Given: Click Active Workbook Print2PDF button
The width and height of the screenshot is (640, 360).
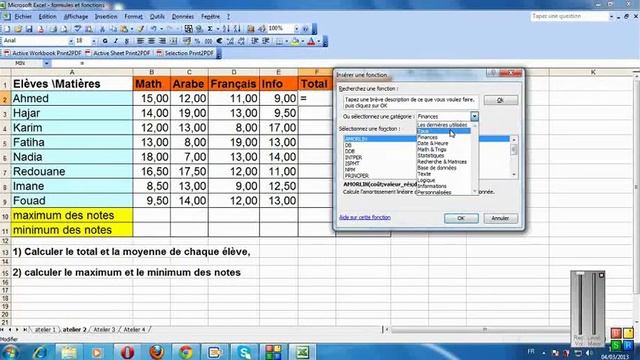Looking at the screenshot, I should point(43,53).
